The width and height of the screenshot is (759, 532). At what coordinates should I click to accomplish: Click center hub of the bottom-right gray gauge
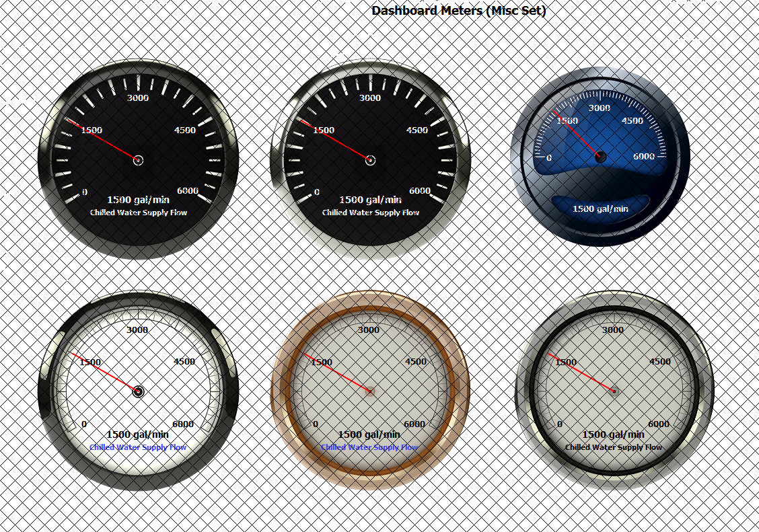click(614, 390)
